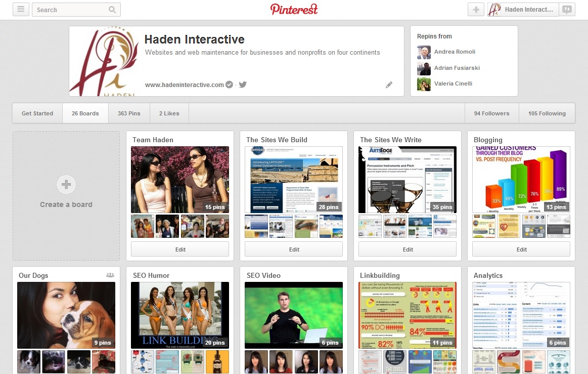Edit The Sites We Write board
Viewport: 588px width, 374px height.
408,250
